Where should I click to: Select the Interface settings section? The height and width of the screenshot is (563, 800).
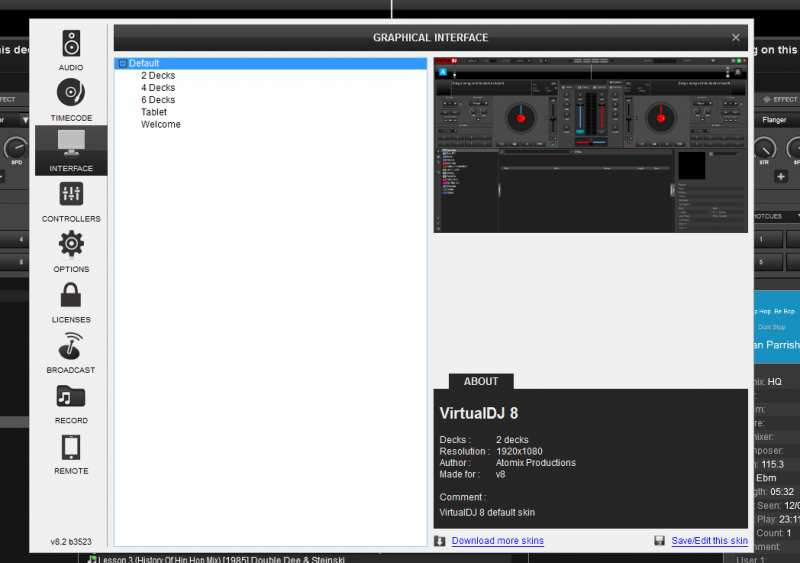click(71, 151)
